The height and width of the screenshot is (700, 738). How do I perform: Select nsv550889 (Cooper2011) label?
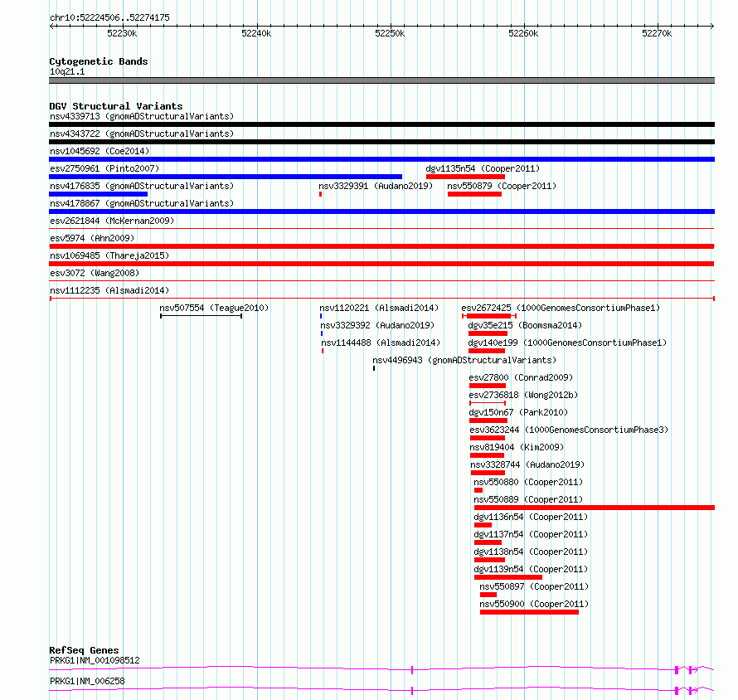coord(528,499)
